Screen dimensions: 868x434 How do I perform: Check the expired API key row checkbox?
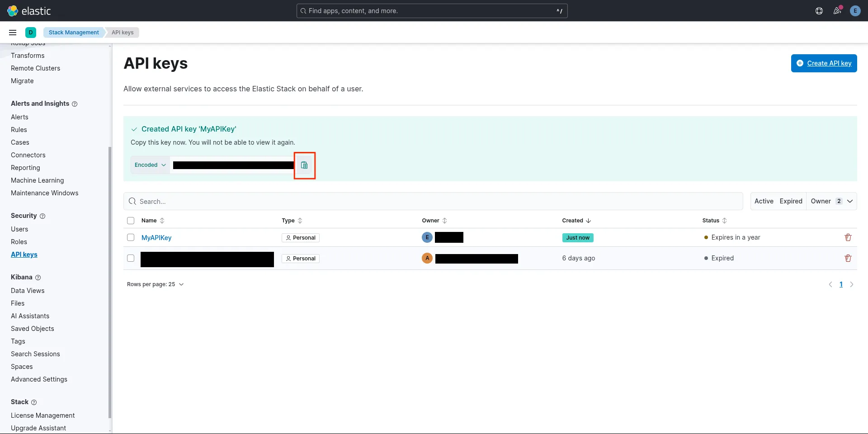tap(131, 259)
